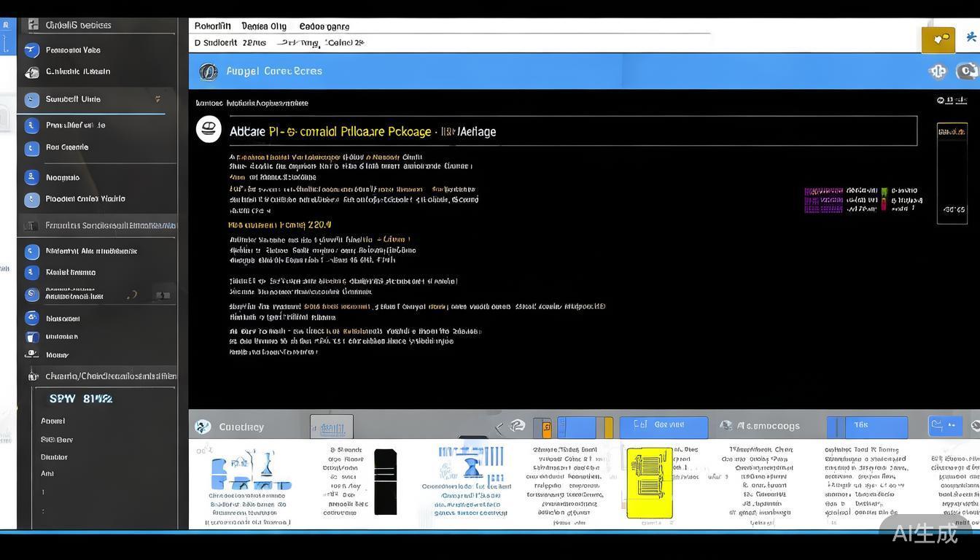Image resolution: width=980 pixels, height=560 pixels.
Task: Click the blue 16s button in bottom toolbar
Action: (866, 427)
